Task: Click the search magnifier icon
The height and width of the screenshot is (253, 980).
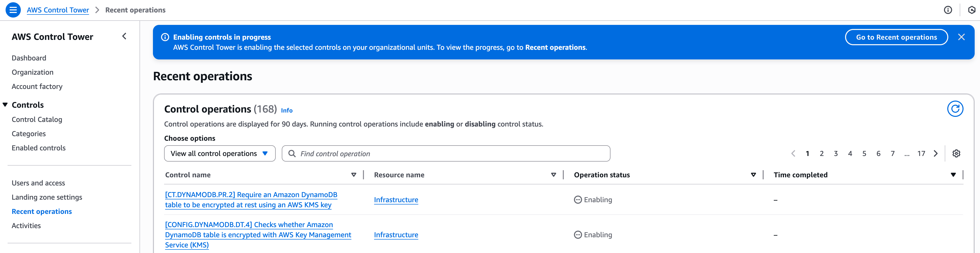Action: tap(292, 153)
